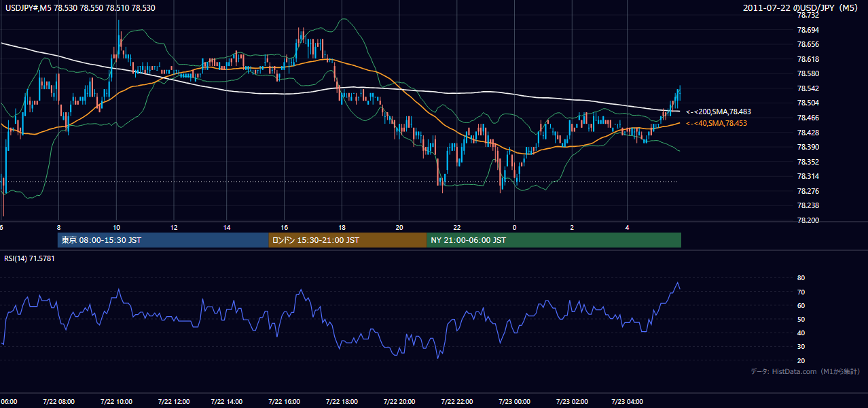Image resolution: width=868 pixels, height=408 pixels.
Task: Click the date axis label 7/22 18:00
Action: point(341,401)
